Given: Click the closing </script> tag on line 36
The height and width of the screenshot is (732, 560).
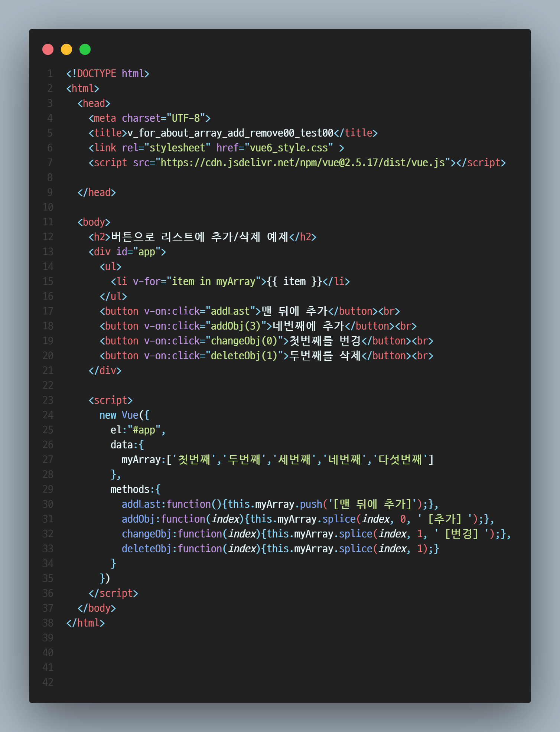Looking at the screenshot, I should pos(113,593).
